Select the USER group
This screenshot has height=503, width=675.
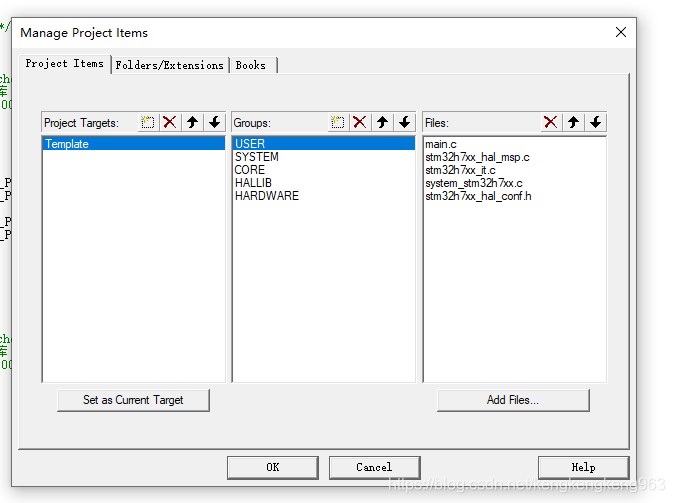point(324,143)
